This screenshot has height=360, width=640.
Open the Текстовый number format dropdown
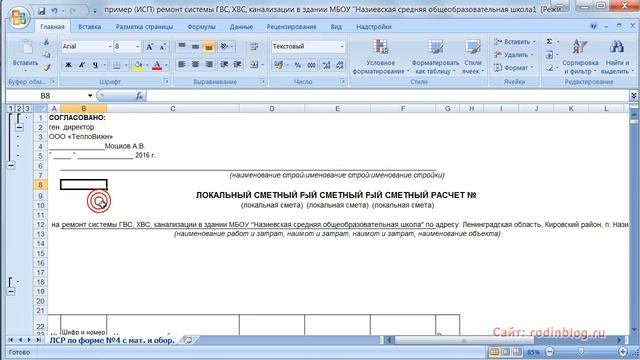click(342, 47)
